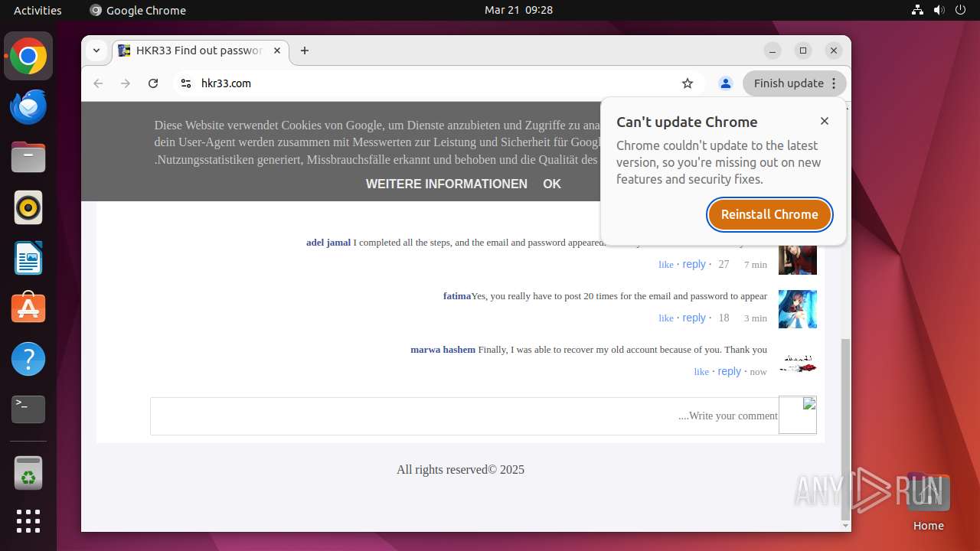Image resolution: width=980 pixels, height=551 pixels.
Task: Click the broken image beside comment box
Action: [798, 416]
